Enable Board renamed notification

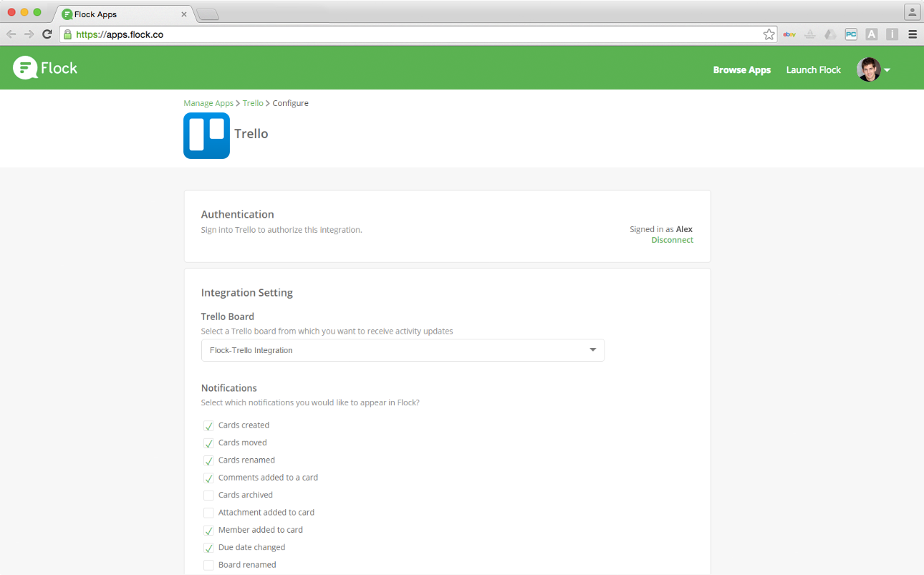[208, 565]
